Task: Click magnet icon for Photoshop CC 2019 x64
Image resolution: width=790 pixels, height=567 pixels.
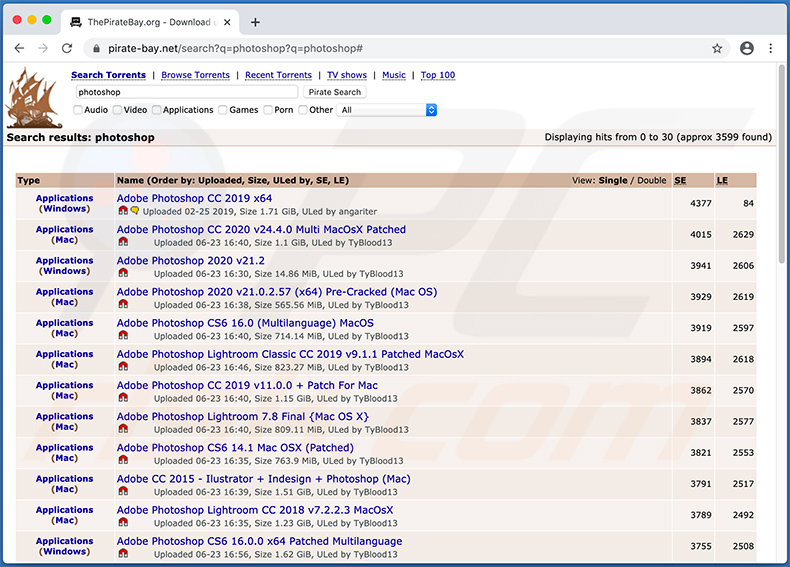Action: (123, 211)
